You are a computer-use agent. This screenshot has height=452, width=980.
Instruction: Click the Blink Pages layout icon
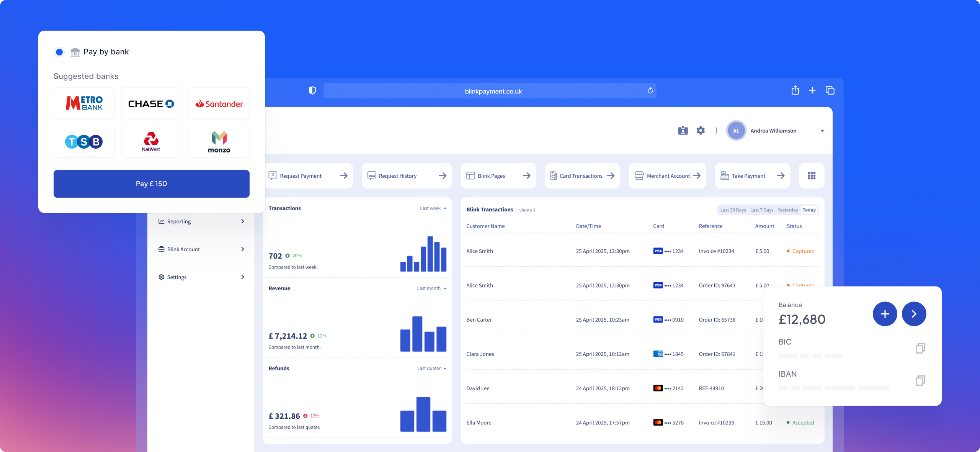[x=470, y=176]
